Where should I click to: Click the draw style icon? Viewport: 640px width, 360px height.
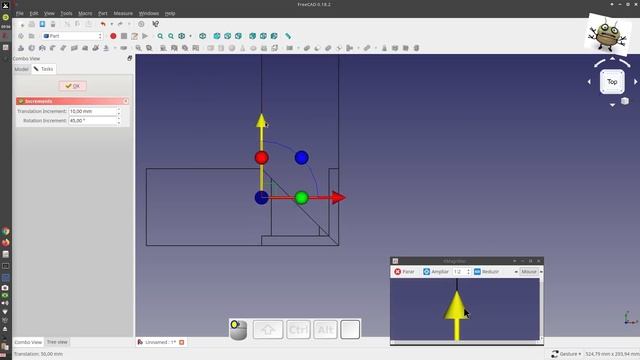point(182,36)
